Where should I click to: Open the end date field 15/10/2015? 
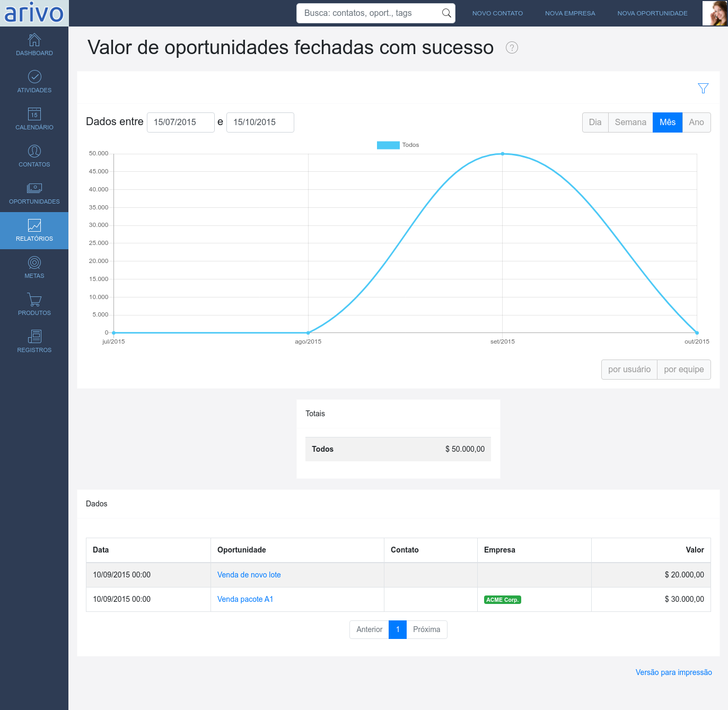pos(260,122)
